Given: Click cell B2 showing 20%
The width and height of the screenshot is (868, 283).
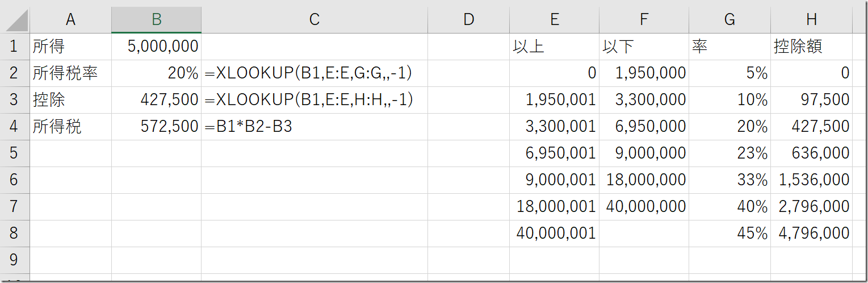Looking at the screenshot, I should (x=157, y=73).
